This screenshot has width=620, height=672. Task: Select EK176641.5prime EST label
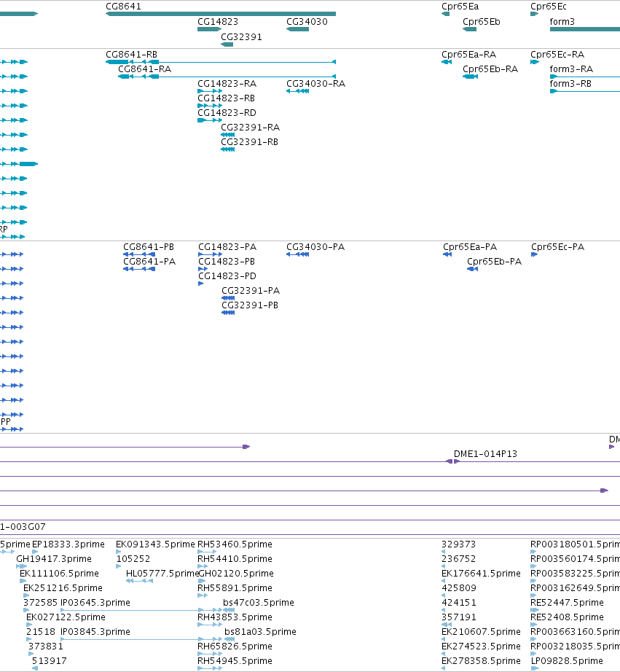481,574
